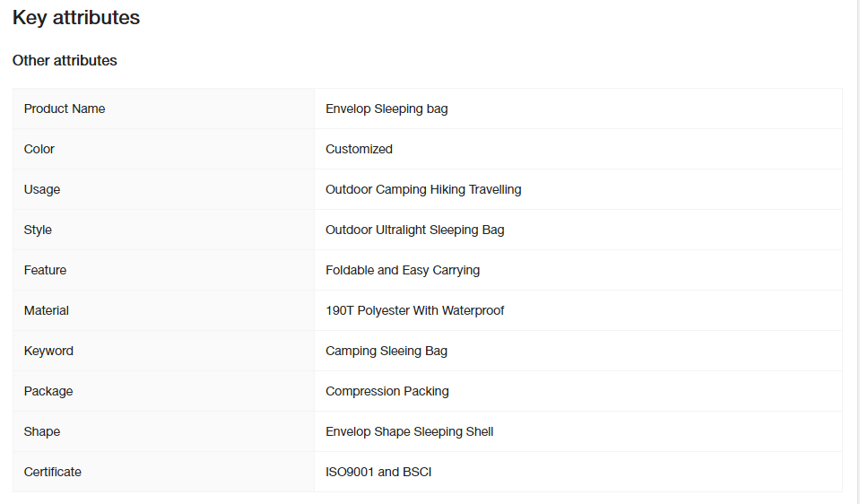Image resolution: width=860 pixels, height=504 pixels.
Task: Select the Package row label
Action: [x=48, y=392]
